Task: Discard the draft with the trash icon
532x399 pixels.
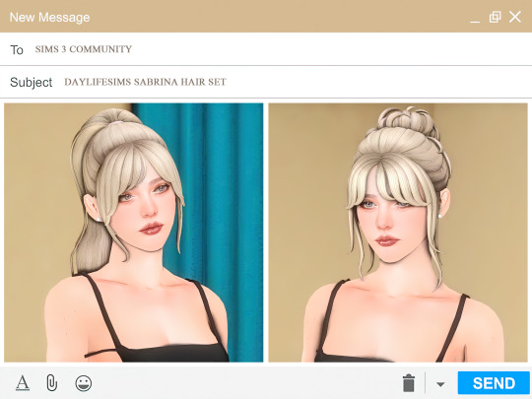Action: coord(409,383)
